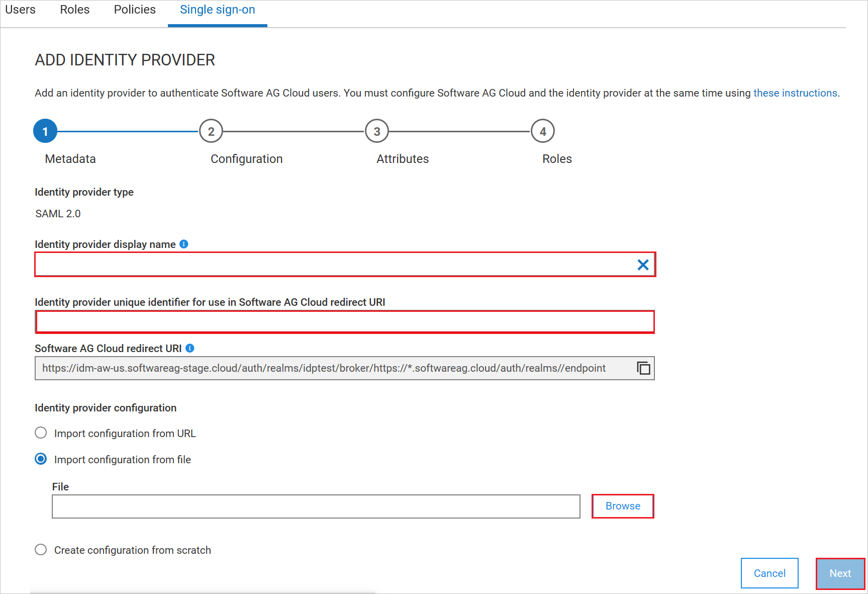Click step 3 Attributes in the wizard
The width and height of the screenshot is (868, 594).
pyautogui.click(x=377, y=131)
